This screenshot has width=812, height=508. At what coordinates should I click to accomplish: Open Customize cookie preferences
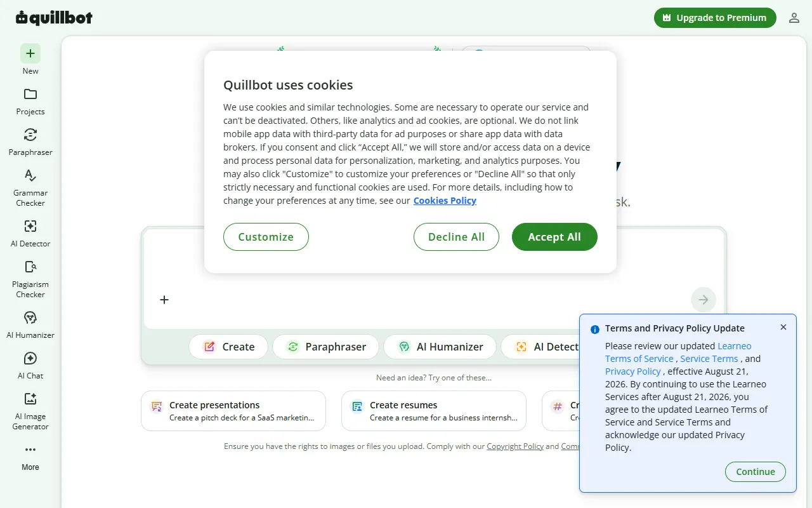click(266, 237)
